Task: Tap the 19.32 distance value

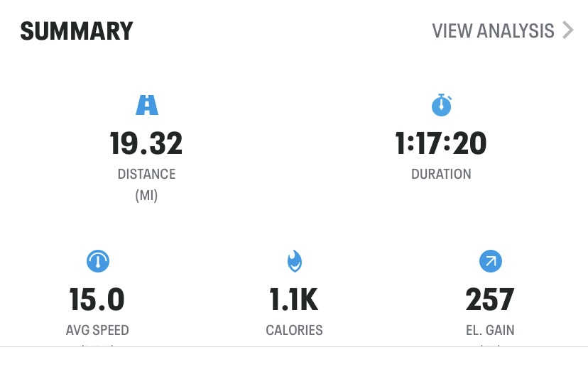Action: (146, 143)
